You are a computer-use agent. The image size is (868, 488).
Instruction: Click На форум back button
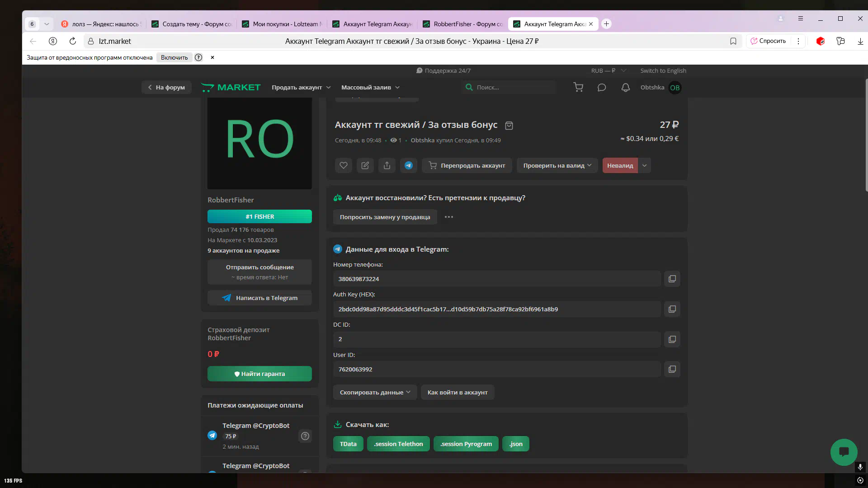[166, 87]
